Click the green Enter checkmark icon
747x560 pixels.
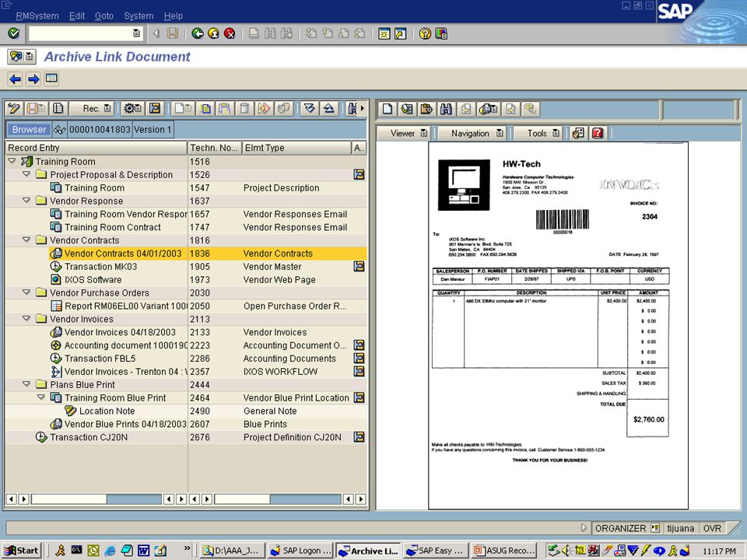[x=14, y=33]
